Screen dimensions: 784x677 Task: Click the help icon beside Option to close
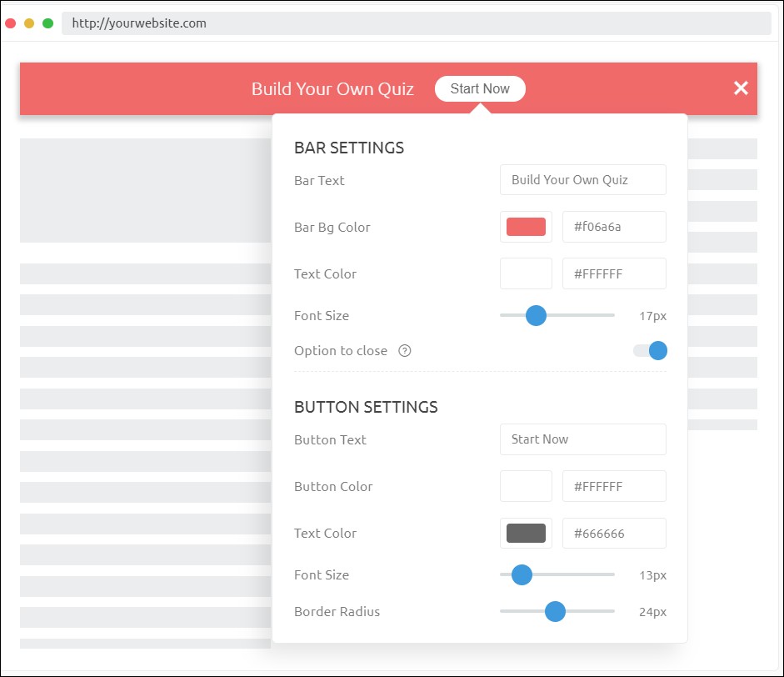405,351
